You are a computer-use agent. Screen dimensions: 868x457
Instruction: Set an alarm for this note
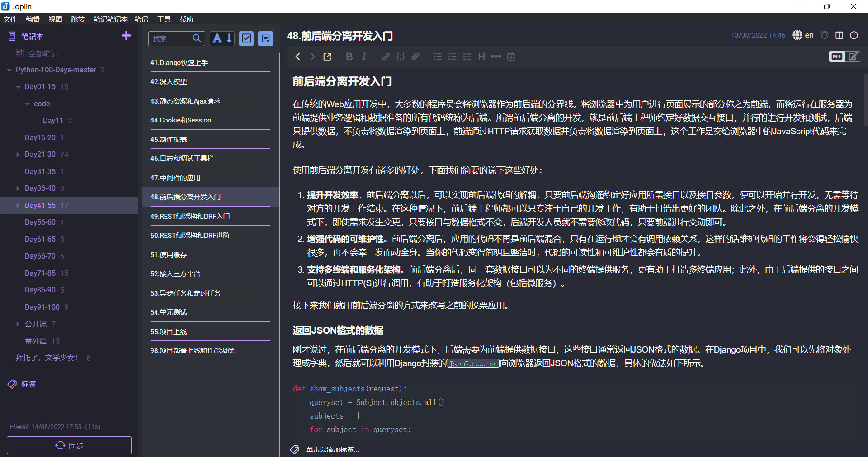pyautogui.click(x=825, y=35)
